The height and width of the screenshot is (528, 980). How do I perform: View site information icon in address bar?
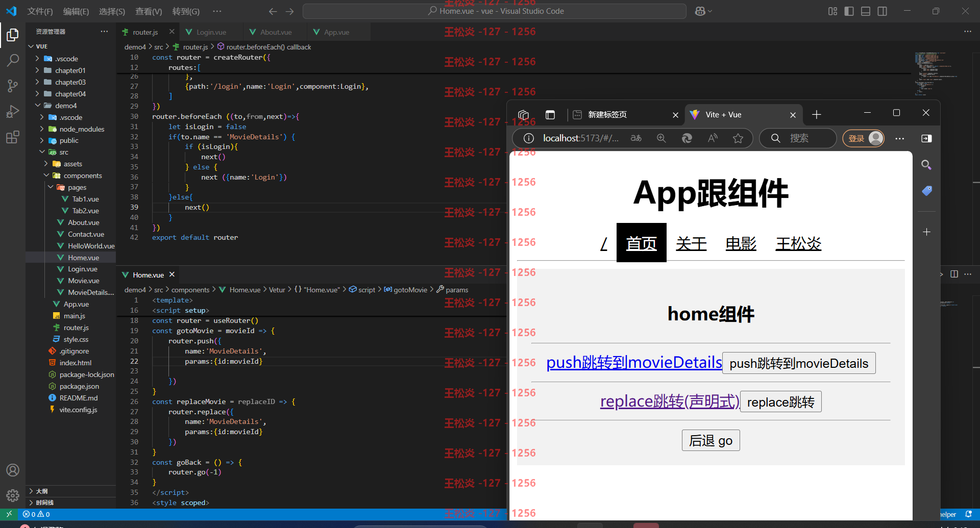click(529, 138)
